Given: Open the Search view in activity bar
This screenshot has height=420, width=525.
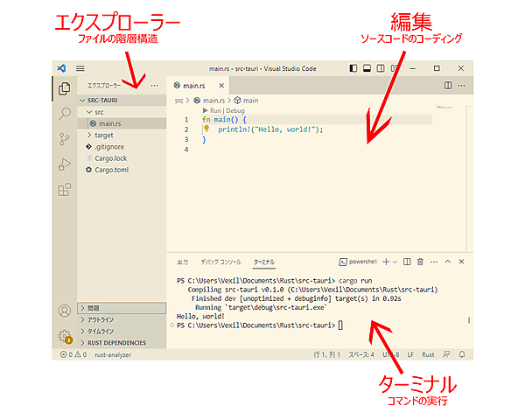Looking at the screenshot, I should [x=64, y=114].
